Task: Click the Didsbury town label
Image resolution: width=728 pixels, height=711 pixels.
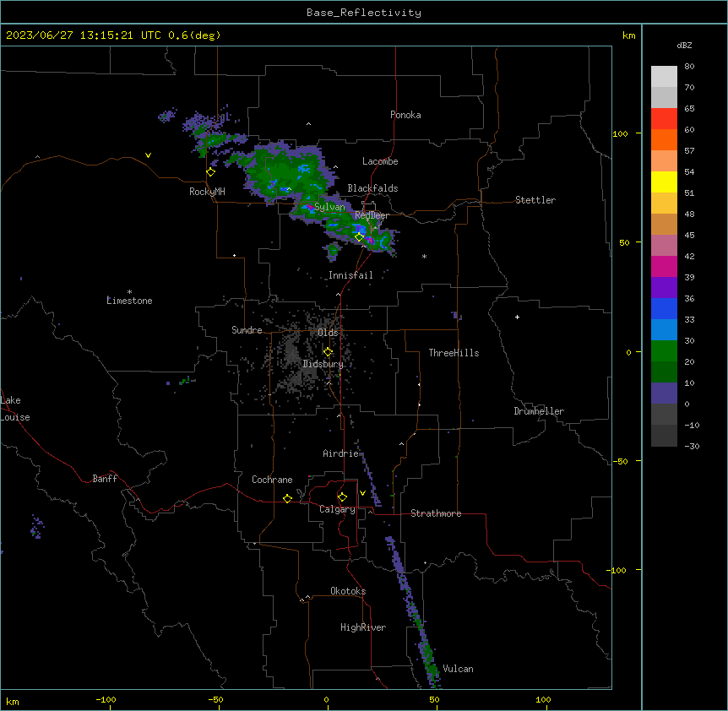Action: tap(323, 364)
